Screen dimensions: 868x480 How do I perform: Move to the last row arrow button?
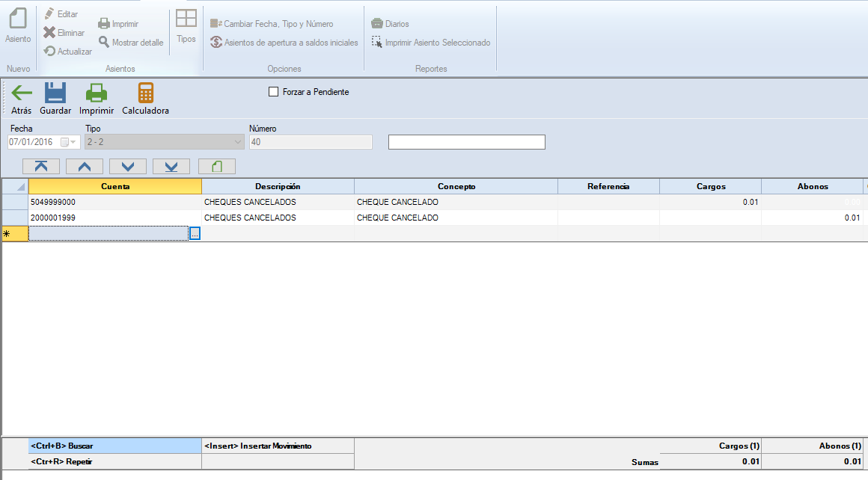pos(171,166)
